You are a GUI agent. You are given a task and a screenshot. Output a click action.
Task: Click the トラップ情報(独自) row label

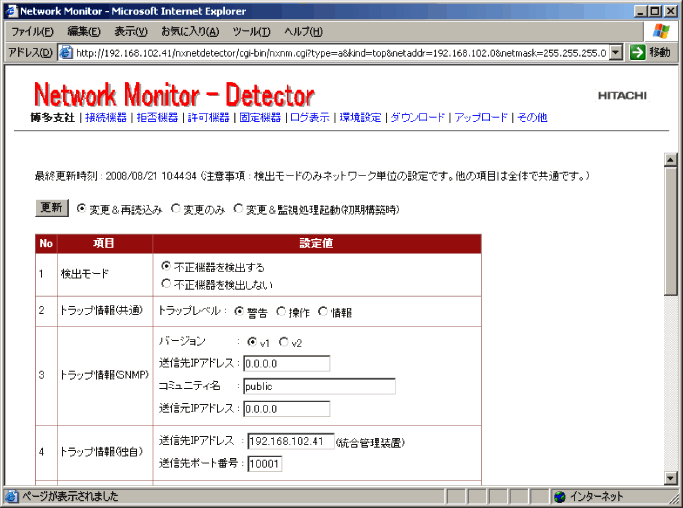coord(101,452)
